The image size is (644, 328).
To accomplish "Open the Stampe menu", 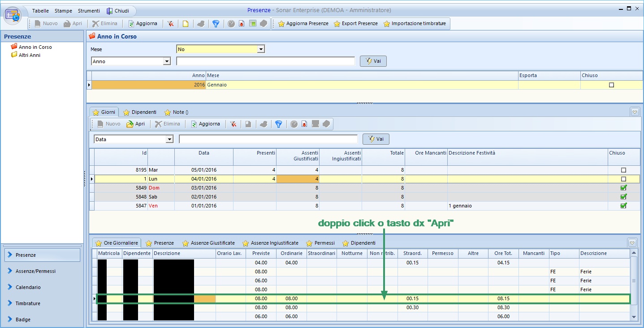I will [x=63, y=11].
